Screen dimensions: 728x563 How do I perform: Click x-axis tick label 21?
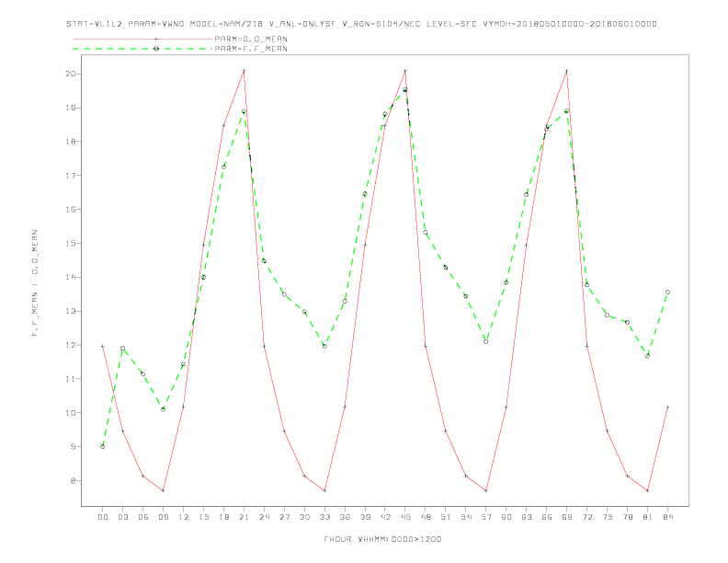244,517
